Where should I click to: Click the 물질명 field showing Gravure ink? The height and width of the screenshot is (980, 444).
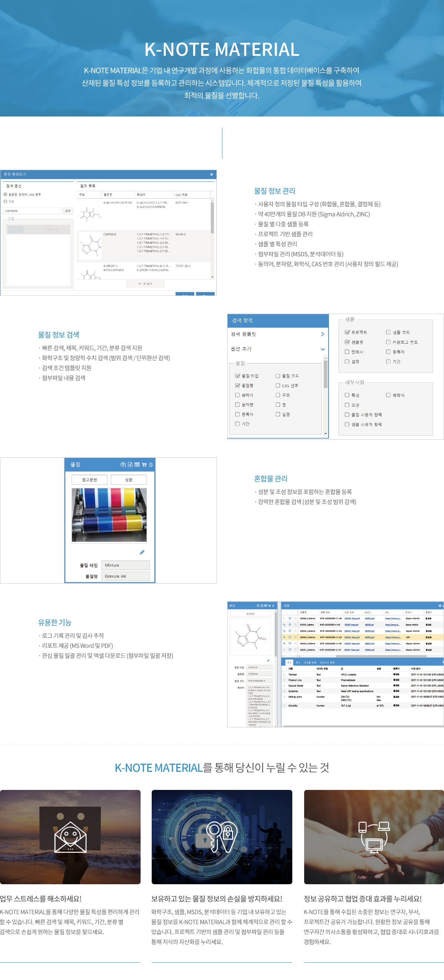coord(126,577)
